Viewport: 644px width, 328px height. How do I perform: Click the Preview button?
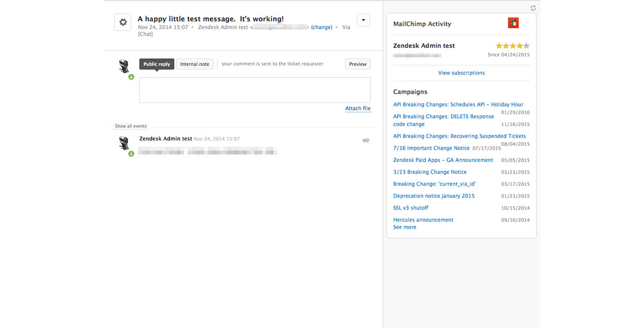358,64
